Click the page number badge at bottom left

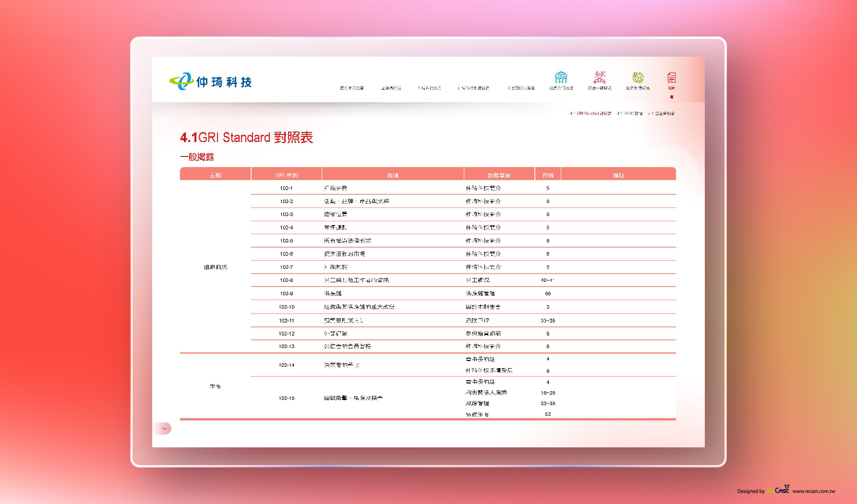coord(163,428)
